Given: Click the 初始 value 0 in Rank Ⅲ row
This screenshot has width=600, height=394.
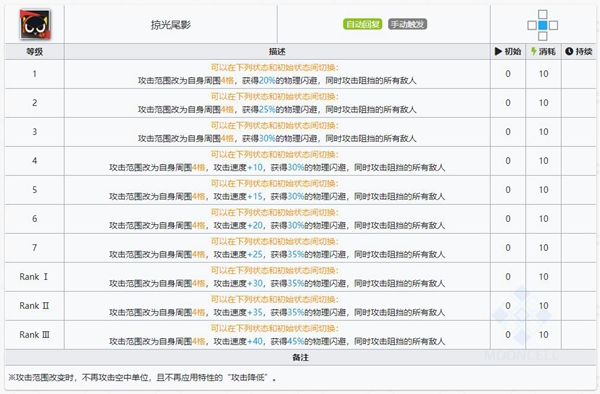Looking at the screenshot, I should coord(508,335).
